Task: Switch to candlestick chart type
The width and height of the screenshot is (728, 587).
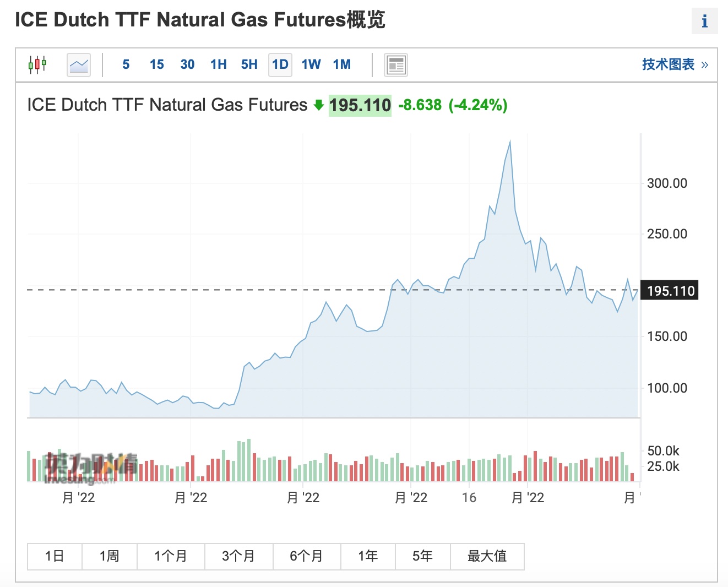Action: [37, 64]
